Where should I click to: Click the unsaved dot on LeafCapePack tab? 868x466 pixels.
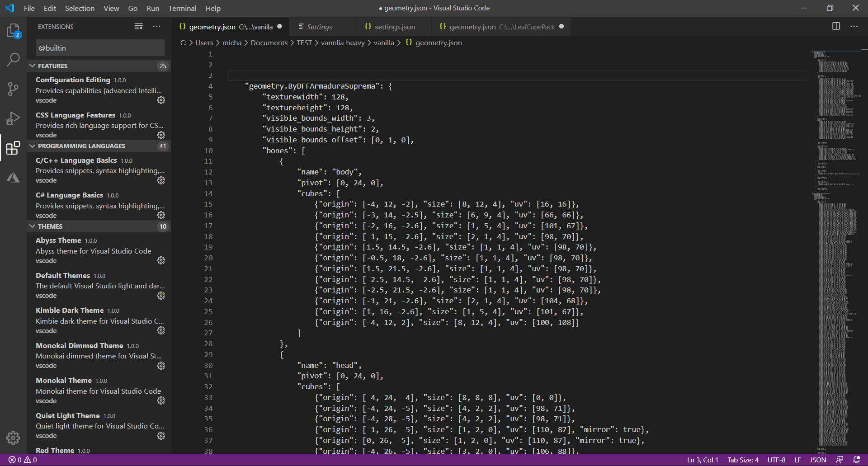click(561, 26)
